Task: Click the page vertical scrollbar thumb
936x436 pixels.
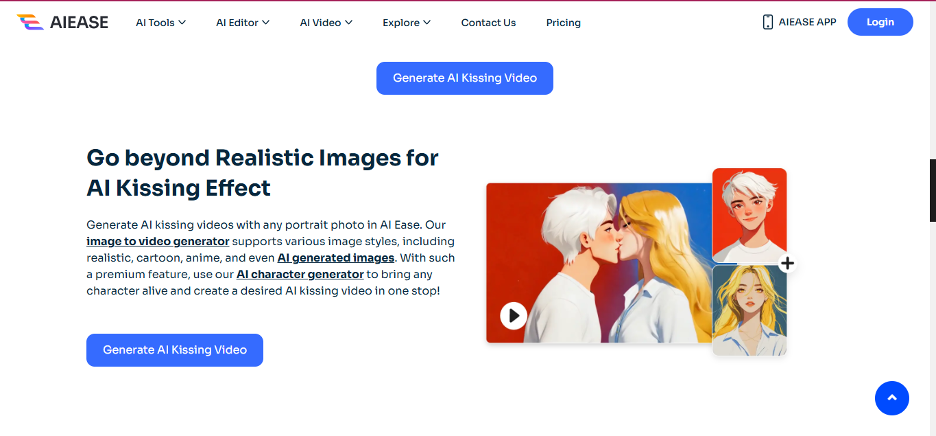Action: coord(932,191)
